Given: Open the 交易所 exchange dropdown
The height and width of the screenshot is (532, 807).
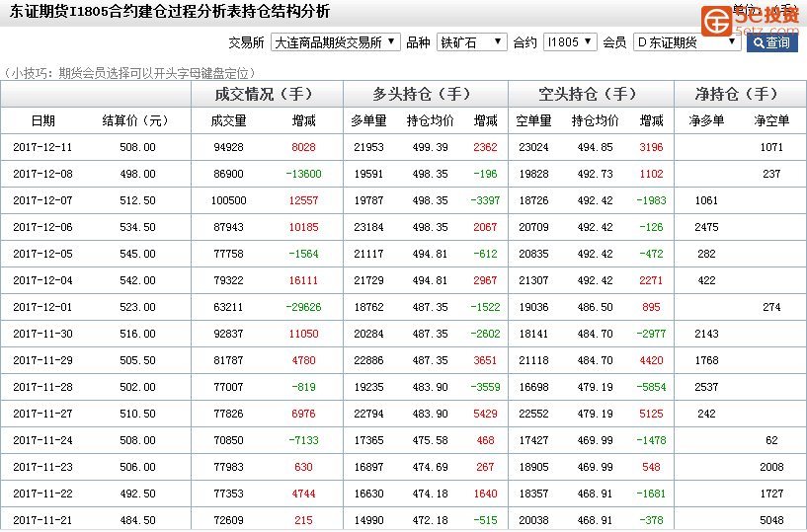Looking at the screenshot, I should (336, 42).
